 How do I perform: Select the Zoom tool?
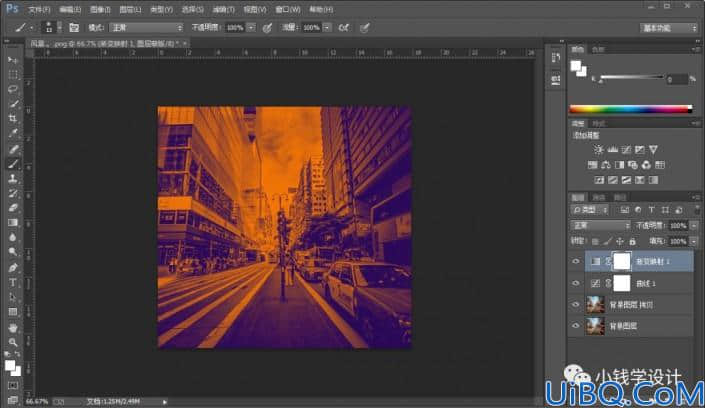[13, 342]
